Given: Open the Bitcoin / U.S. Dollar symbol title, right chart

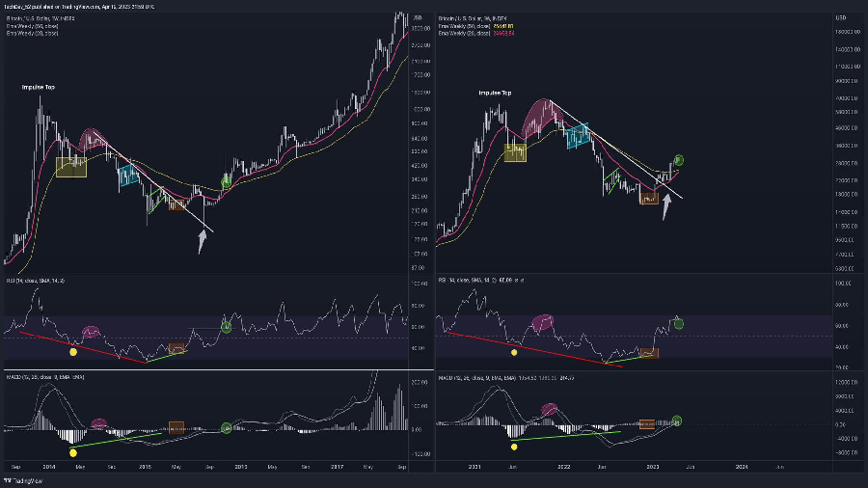Looking at the screenshot, I should coord(467,17).
